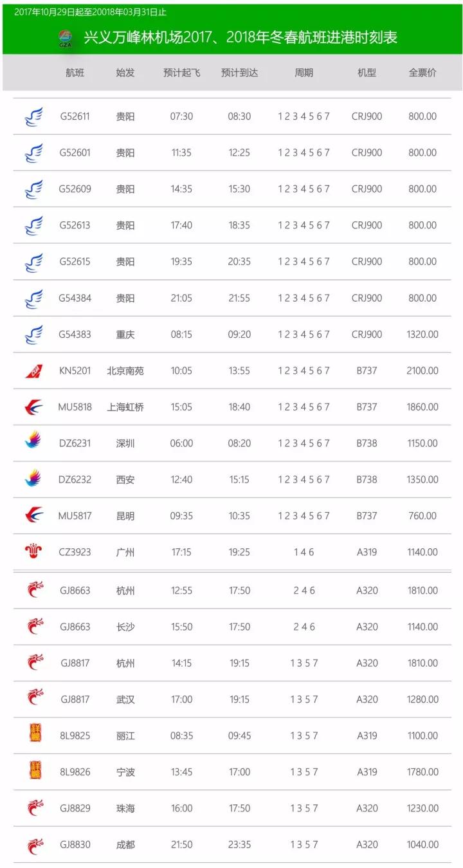Select the 全票价 column header
Screen dimensions: 463x868
point(422,73)
